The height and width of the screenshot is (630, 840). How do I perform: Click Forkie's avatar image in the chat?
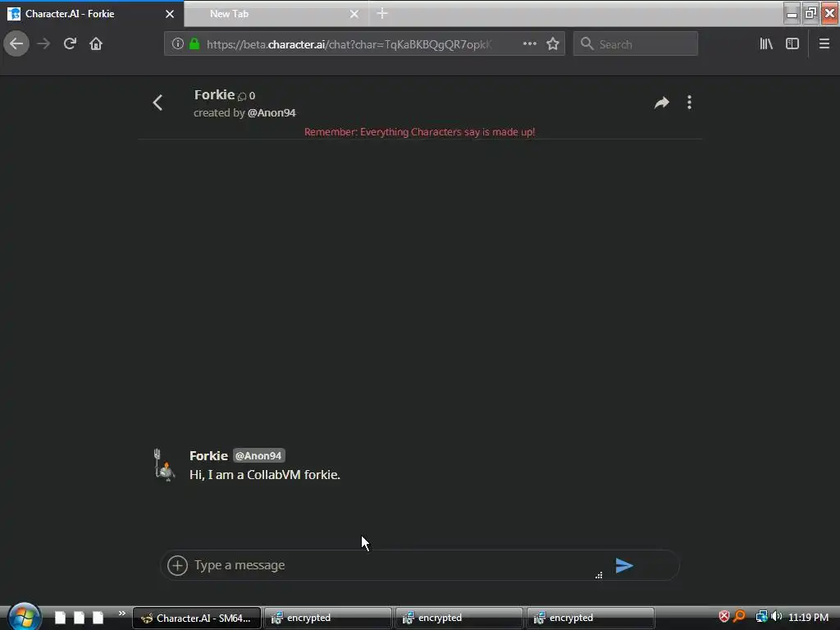tap(164, 465)
